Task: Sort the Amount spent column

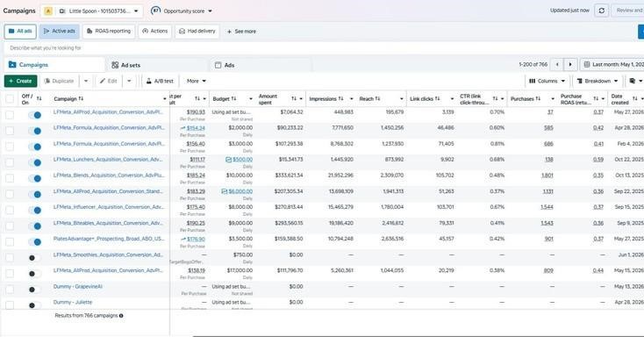Action: [294, 98]
